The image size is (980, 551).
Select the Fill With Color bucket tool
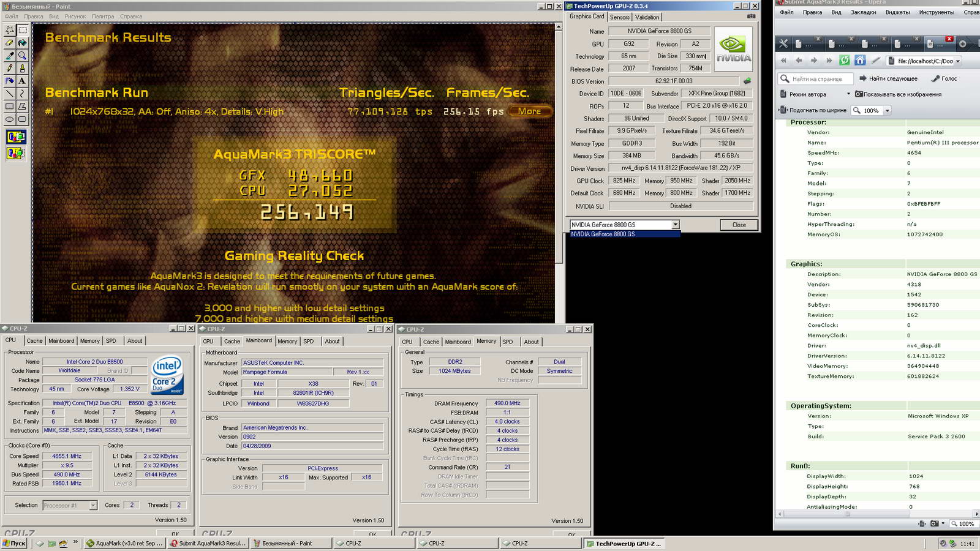point(23,43)
